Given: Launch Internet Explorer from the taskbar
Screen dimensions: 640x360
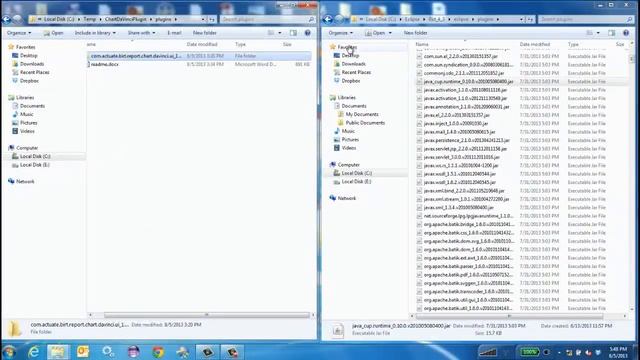Looking at the screenshot, I should coord(33,351).
